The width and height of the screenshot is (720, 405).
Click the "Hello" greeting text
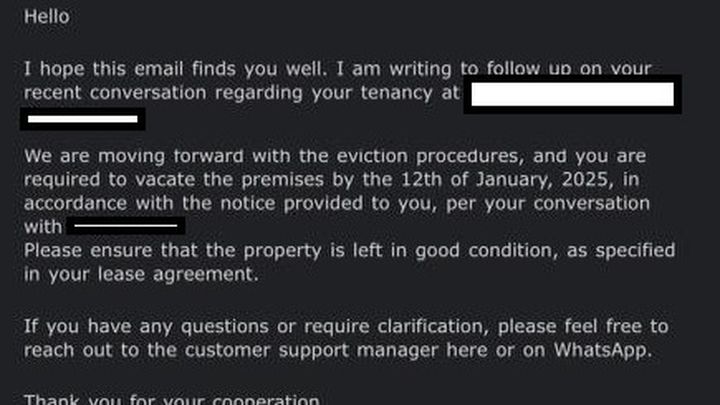coord(47,17)
